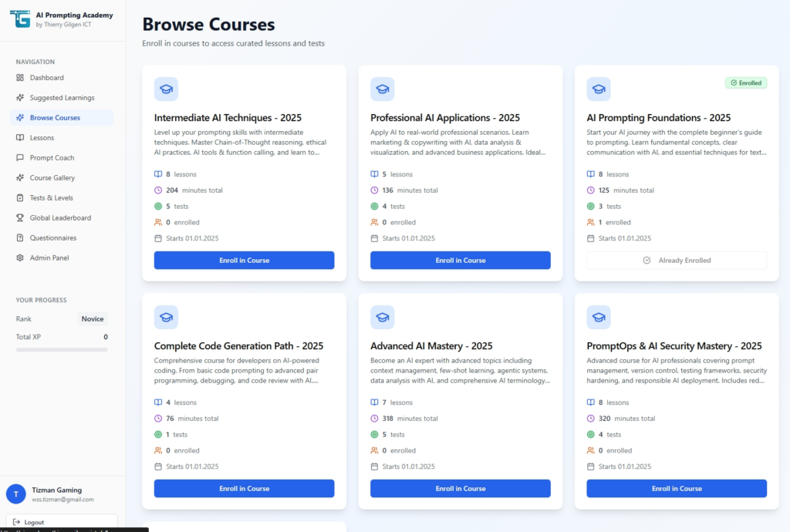Open the Lessons navigation item
Screen dimensions: 790x532
[x=42, y=138]
